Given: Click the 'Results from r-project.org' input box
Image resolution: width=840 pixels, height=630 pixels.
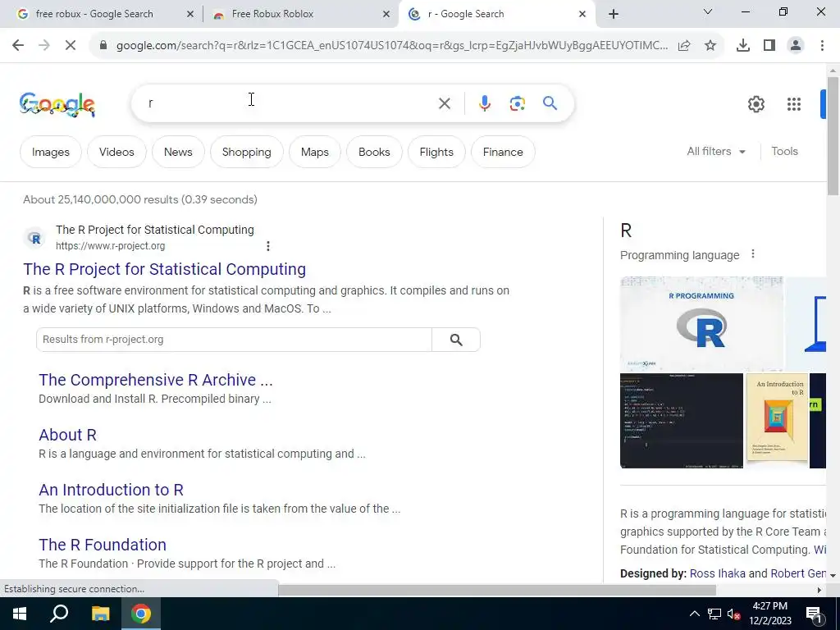Looking at the screenshot, I should click(x=234, y=340).
